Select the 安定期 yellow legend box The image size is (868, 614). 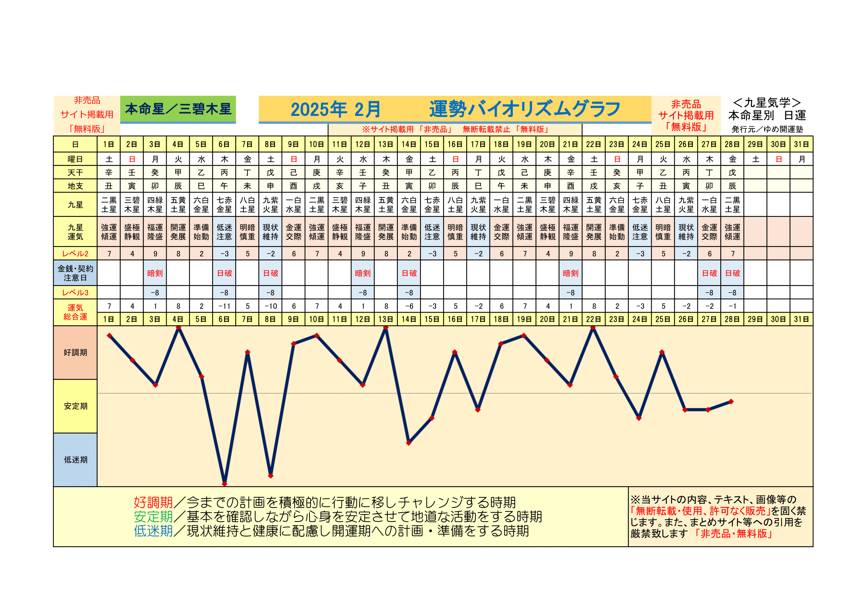pos(75,406)
